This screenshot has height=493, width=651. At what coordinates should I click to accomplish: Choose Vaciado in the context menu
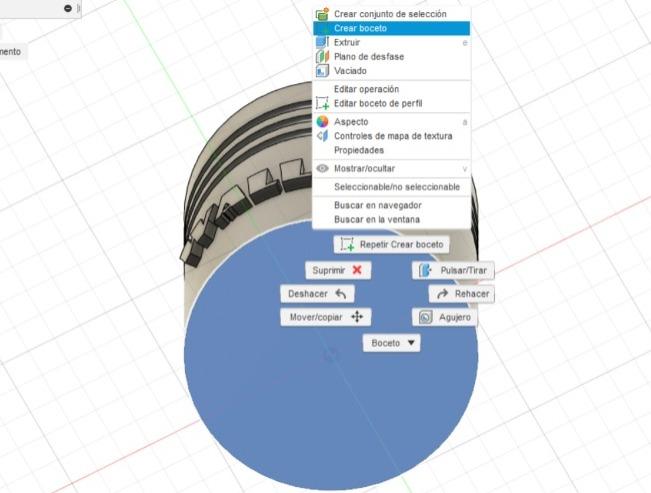coord(392,71)
